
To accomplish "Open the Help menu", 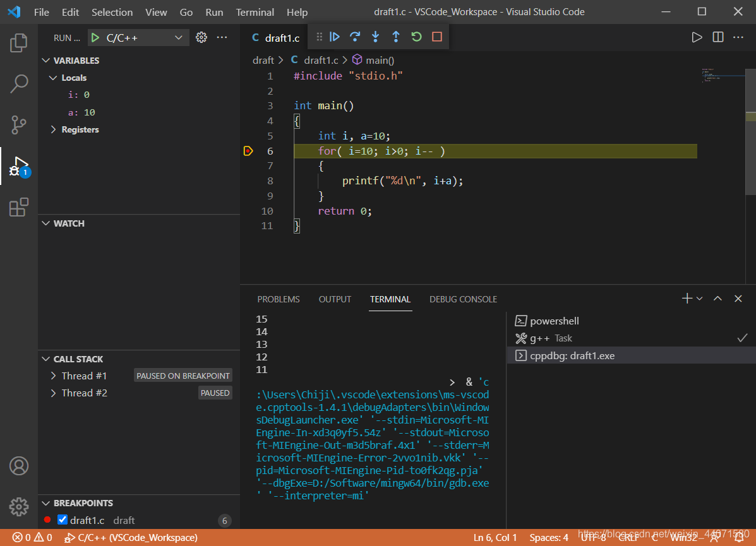I will [297, 12].
